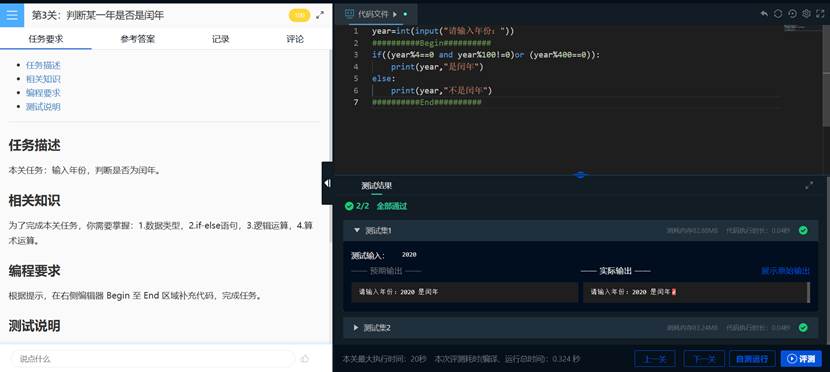Toggle fullscreen icon in editor toolbar

(819, 14)
